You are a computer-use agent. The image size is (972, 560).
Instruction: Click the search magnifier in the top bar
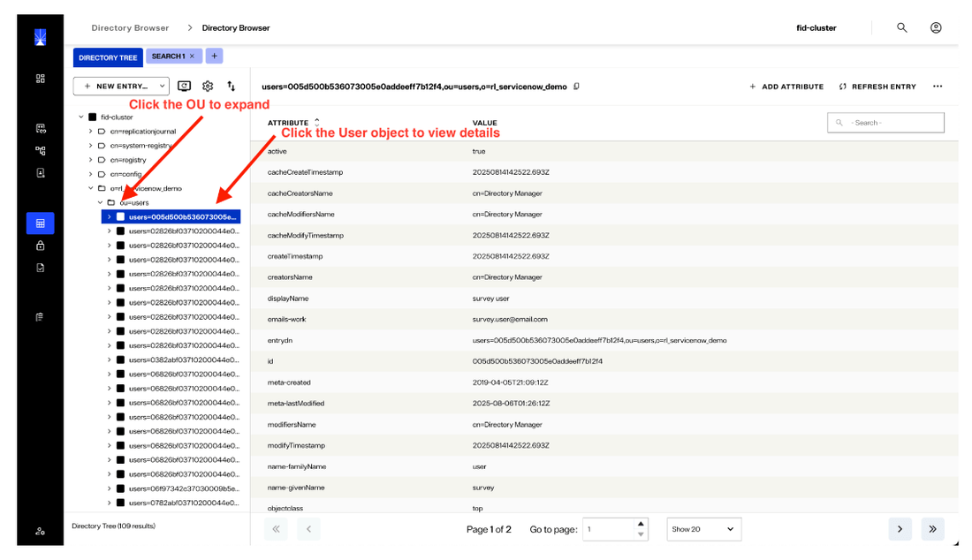(902, 28)
